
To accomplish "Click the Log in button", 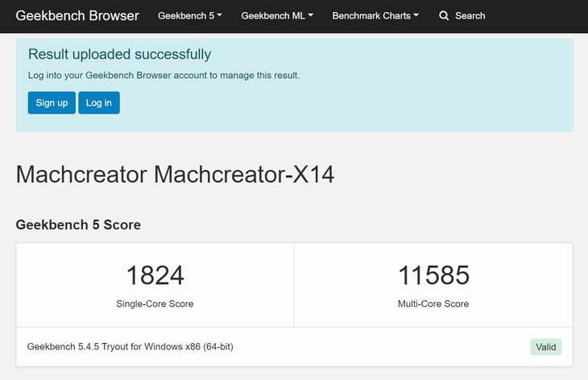I will [x=99, y=103].
